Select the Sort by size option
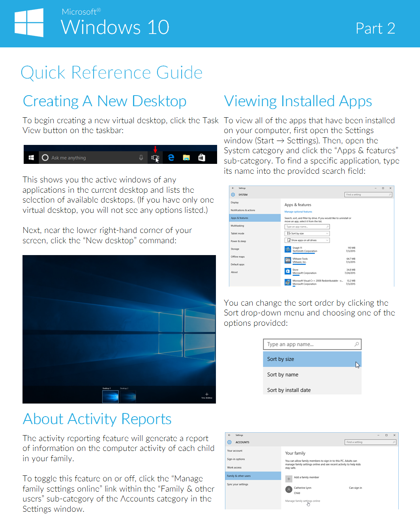 click(x=281, y=359)
